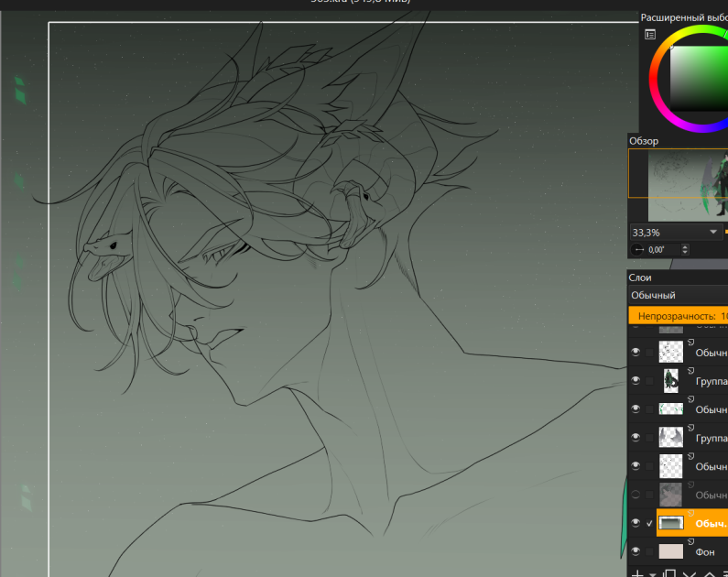
Task: Move the layer down in the stack
Action: pyautogui.click(x=690, y=574)
